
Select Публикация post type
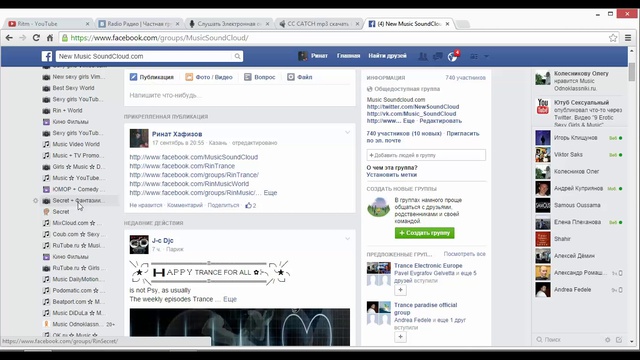click(152, 77)
